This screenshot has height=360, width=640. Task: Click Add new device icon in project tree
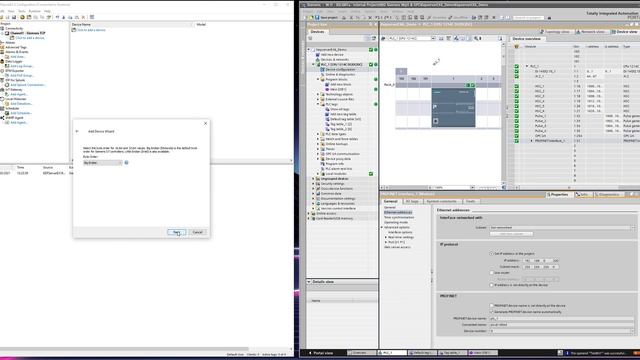318,55
